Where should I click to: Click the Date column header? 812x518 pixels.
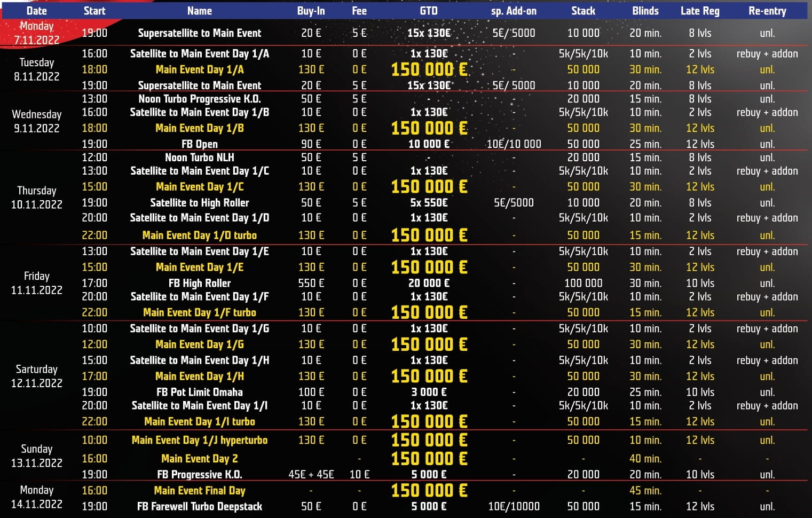(36, 11)
